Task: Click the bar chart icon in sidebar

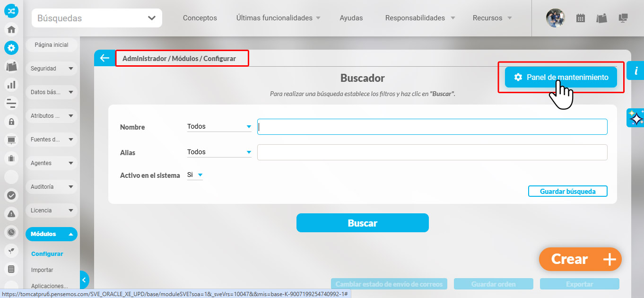Action: pyautogui.click(x=11, y=85)
